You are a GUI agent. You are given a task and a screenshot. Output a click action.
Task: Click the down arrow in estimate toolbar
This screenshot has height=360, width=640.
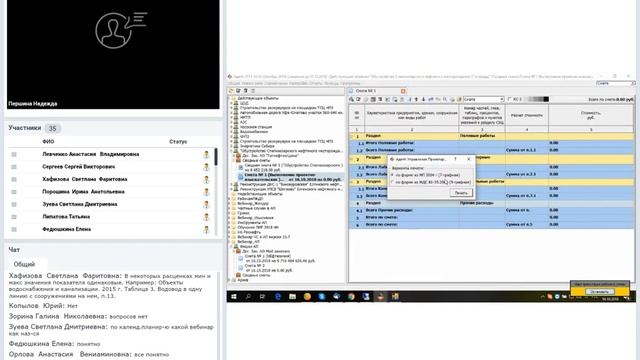click(x=423, y=99)
